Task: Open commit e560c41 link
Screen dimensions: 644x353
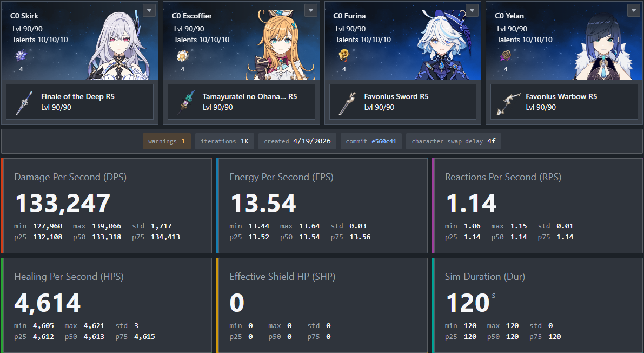Action: click(384, 141)
